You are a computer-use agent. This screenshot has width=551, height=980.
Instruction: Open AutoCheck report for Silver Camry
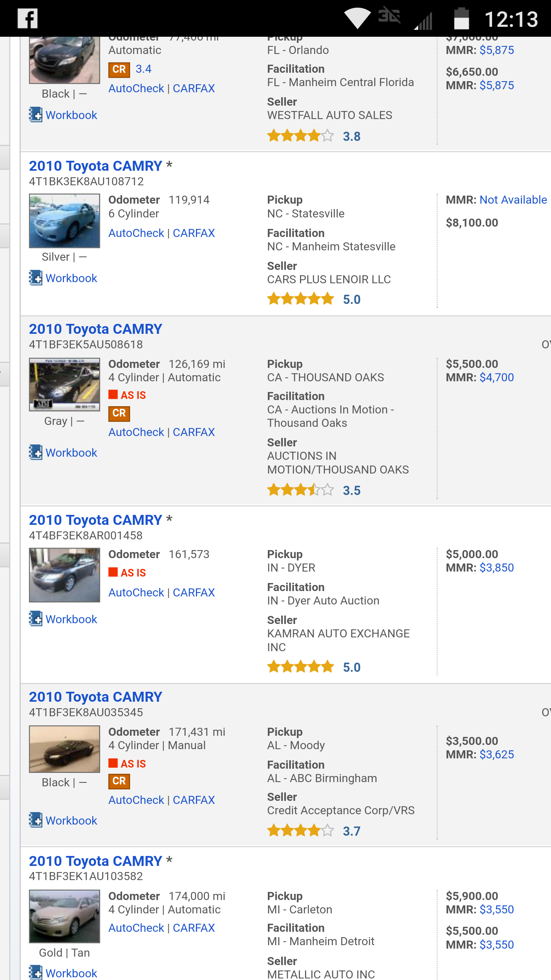point(136,233)
